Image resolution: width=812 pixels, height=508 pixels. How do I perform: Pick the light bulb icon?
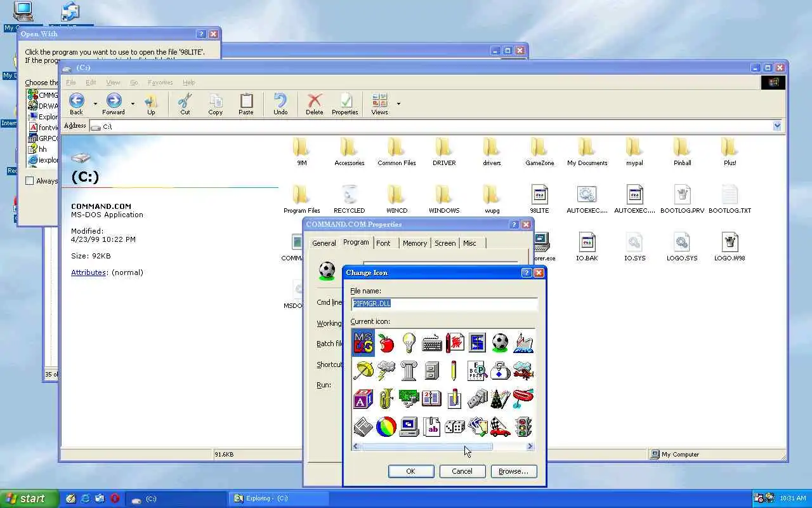pyautogui.click(x=409, y=343)
